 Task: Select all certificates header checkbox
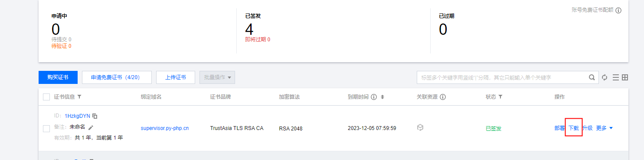pos(46,97)
